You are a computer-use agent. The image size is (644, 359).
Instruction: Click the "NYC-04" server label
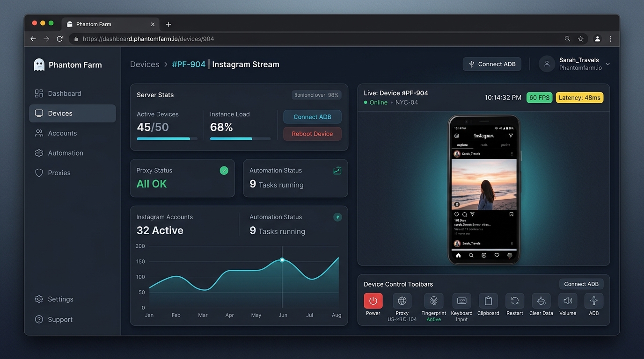(x=407, y=102)
